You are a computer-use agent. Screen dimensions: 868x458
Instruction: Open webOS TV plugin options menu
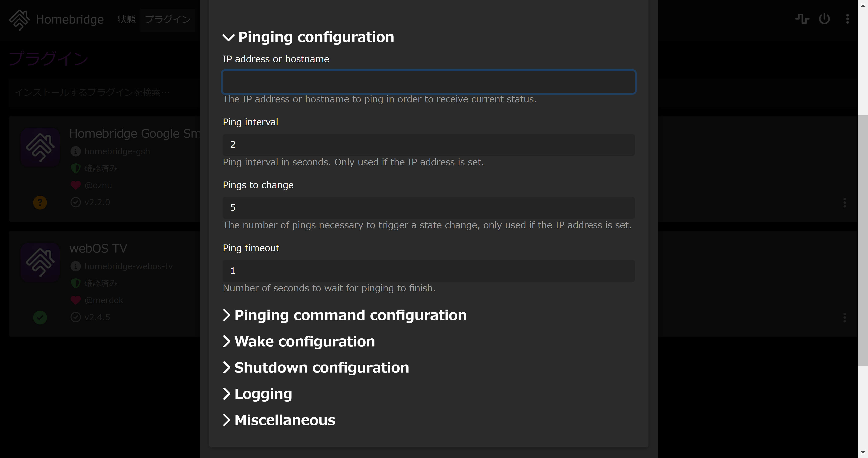[844, 317]
